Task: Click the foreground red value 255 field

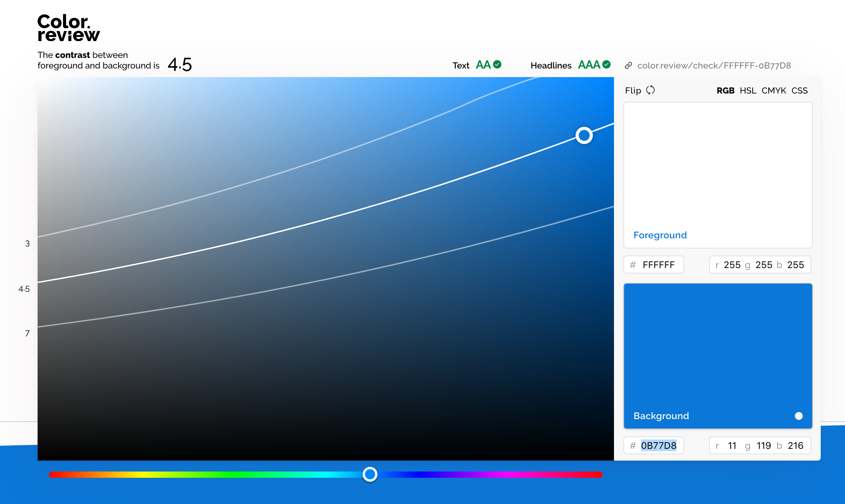Action: pos(732,265)
